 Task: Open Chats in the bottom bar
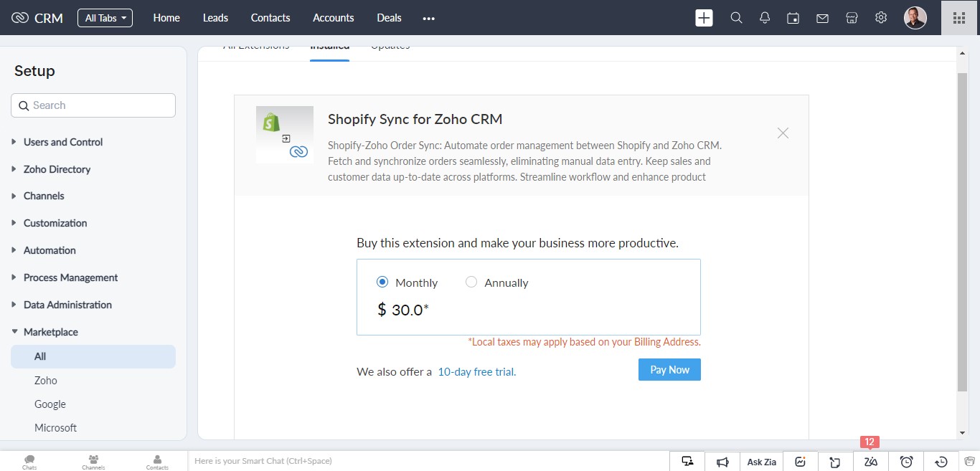(x=29, y=461)
